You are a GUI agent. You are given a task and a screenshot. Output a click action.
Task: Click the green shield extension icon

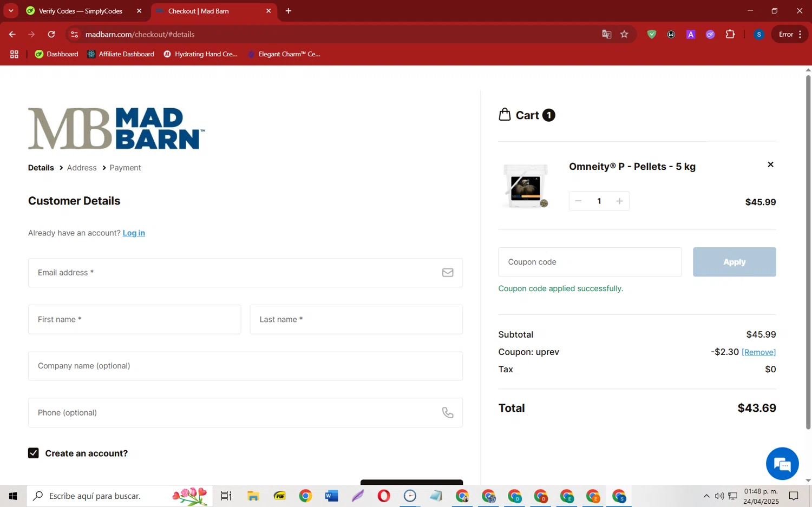[x=652, y=34]
